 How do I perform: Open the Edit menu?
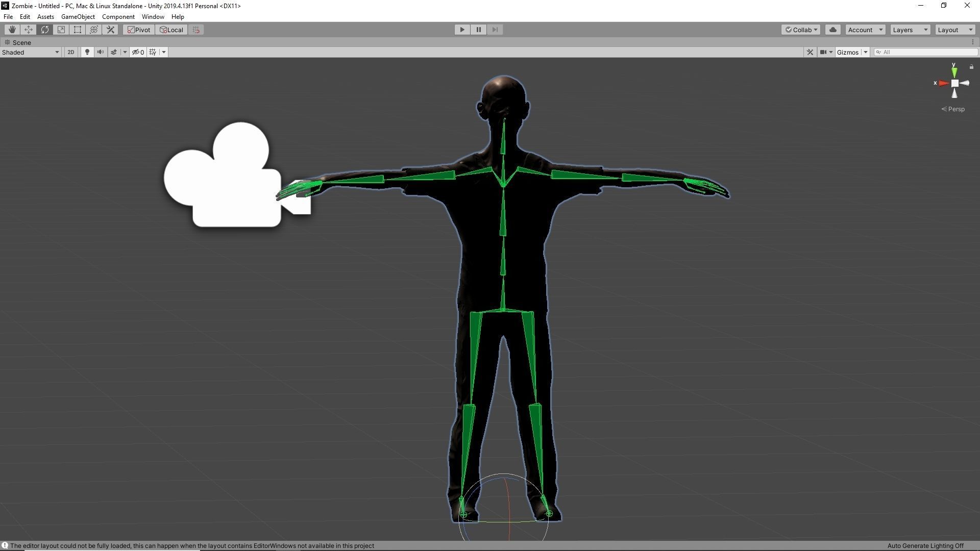click(24, 17)
